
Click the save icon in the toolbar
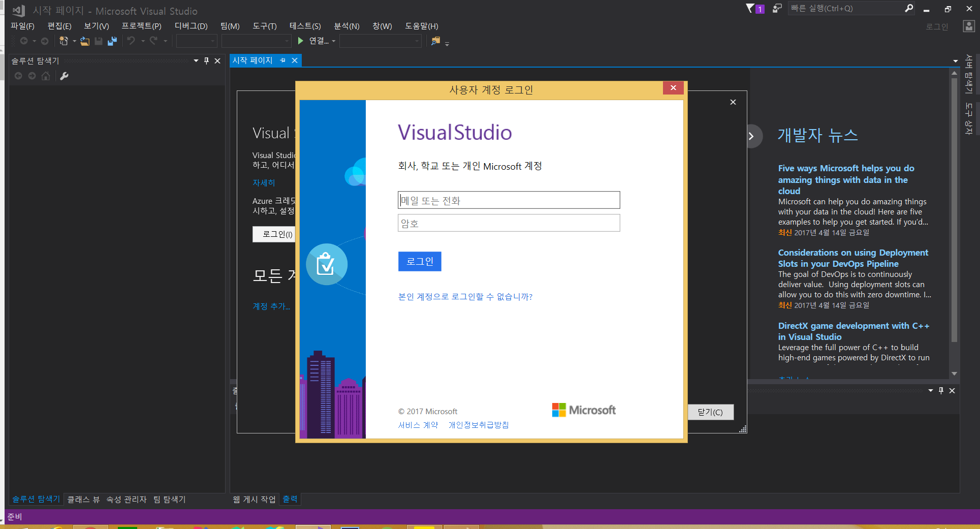[99, 41]
